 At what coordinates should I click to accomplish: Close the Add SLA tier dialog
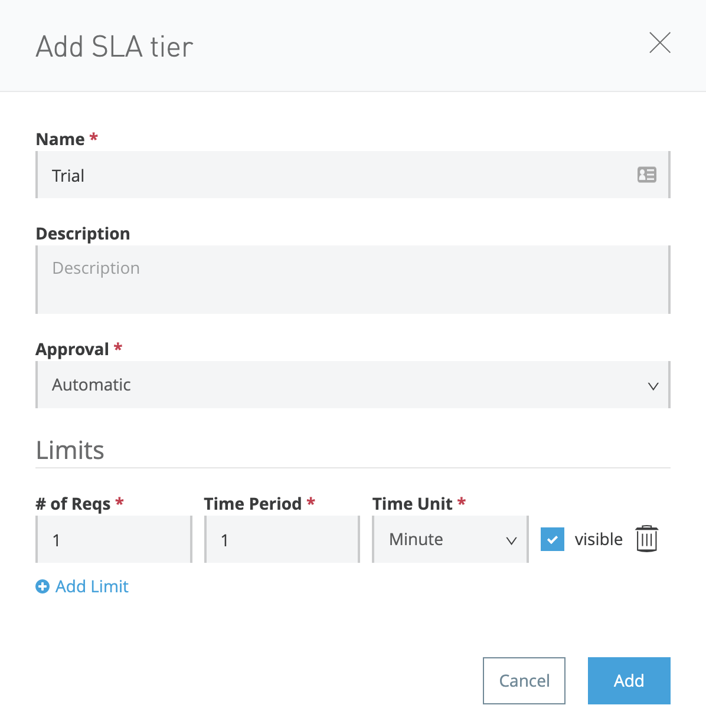click(659, 43)
